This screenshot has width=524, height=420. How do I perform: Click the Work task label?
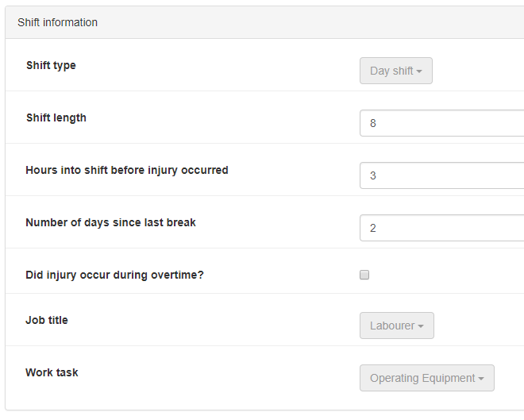click(52, 372)
